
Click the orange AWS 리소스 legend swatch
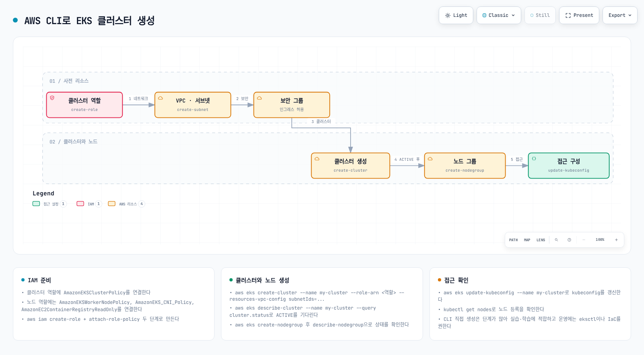click(112, 204)
